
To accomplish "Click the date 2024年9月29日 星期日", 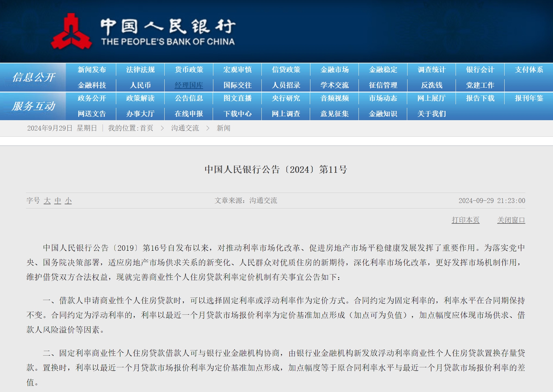I will pos(62,128).
